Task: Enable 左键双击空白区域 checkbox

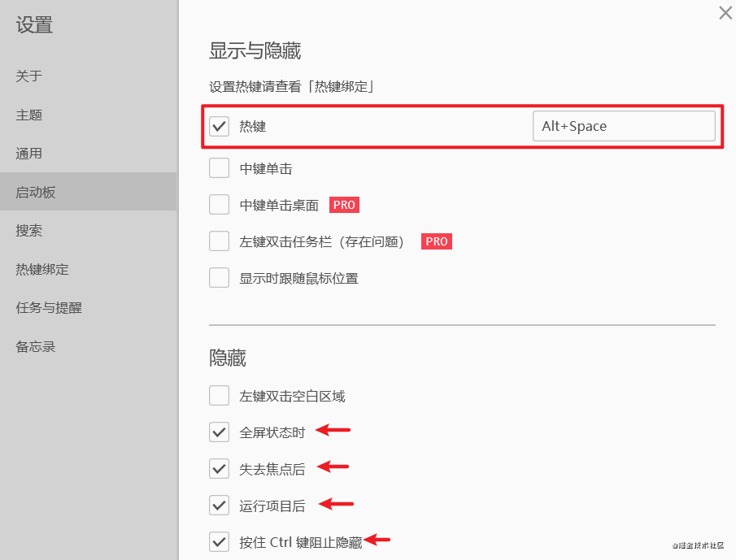Action: [220, 396]
